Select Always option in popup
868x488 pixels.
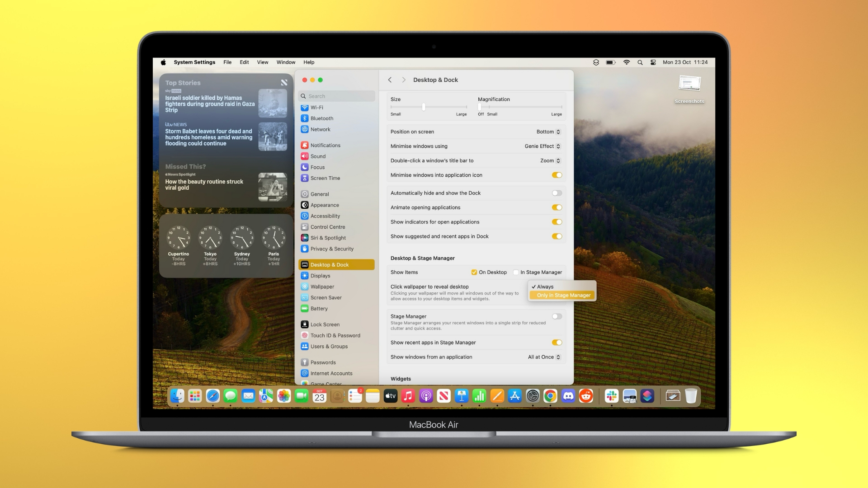point(562,286)
